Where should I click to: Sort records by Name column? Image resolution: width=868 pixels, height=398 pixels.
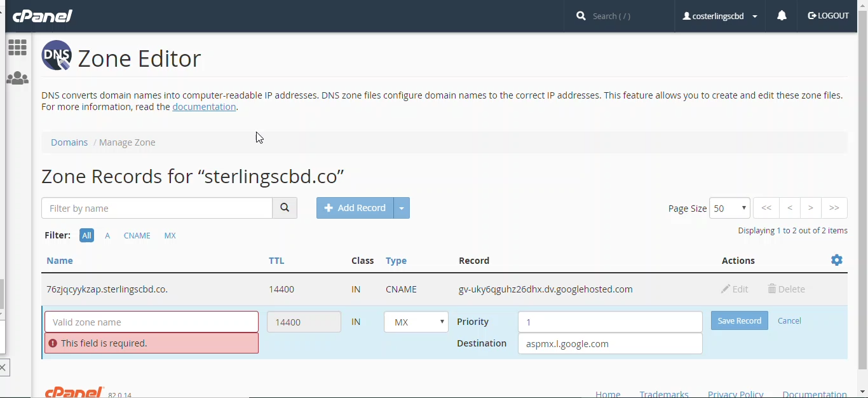(x=60, y=261)
